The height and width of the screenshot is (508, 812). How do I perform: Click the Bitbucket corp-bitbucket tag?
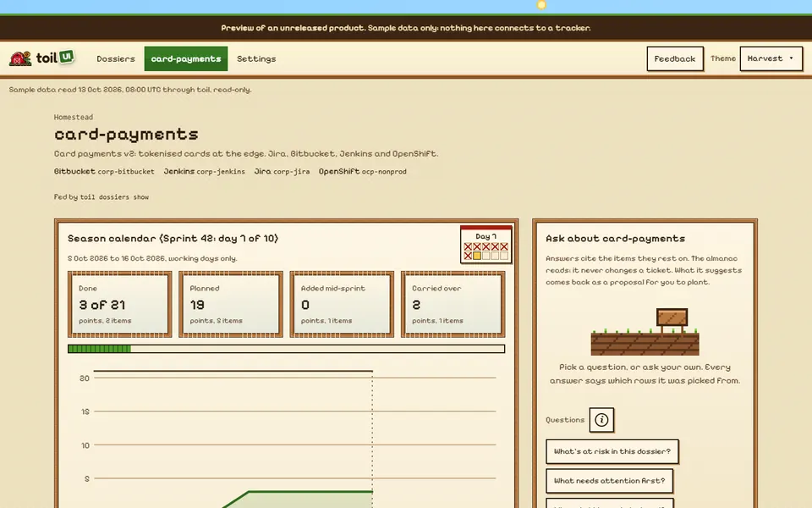pyautogui.click(x=104, y=172)
